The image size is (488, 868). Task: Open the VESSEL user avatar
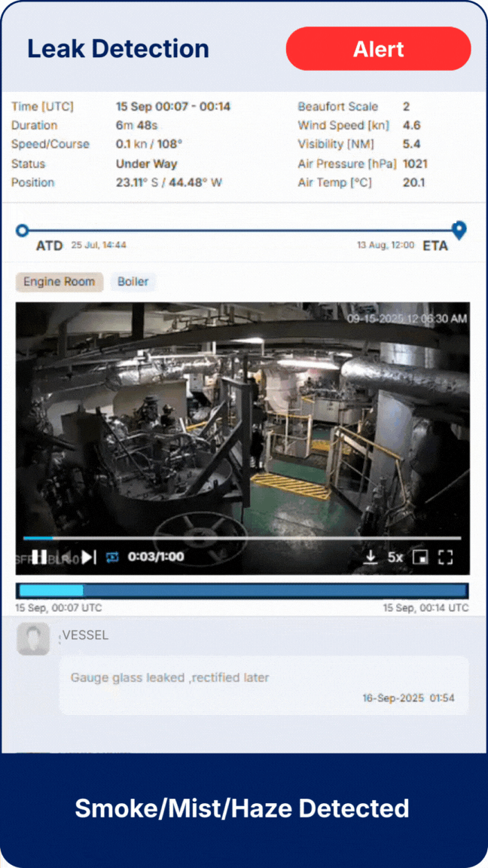(33, 639)
